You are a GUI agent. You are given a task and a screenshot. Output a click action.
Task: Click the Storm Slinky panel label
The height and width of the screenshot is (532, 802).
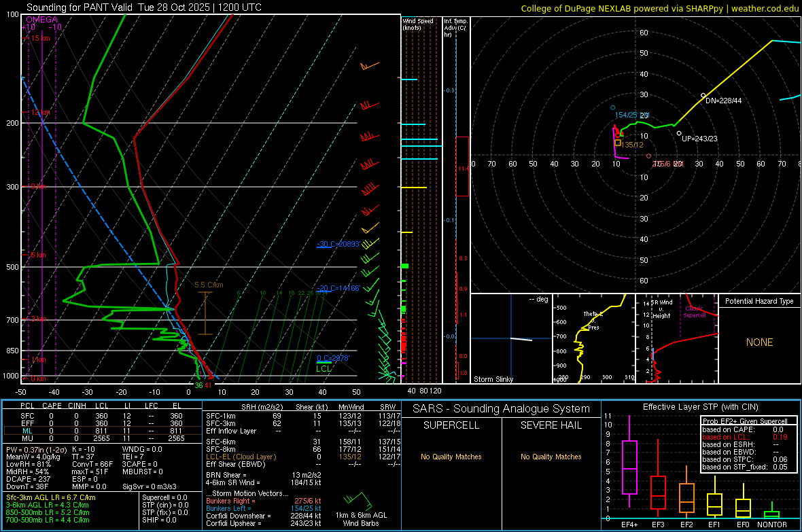tap(493, 379)
